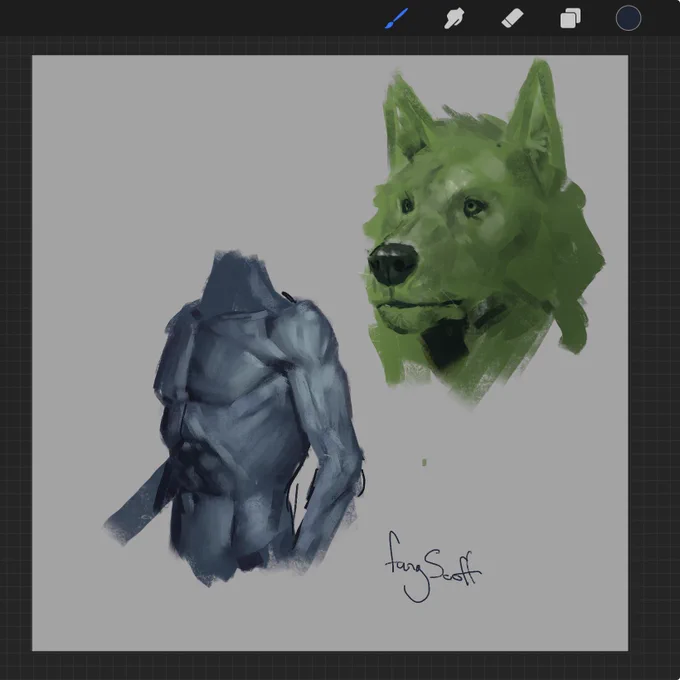The width and height of the screenshot is (680, 680).
Task: Tap the FangScott signature on canvas
Action: point(433,567)
